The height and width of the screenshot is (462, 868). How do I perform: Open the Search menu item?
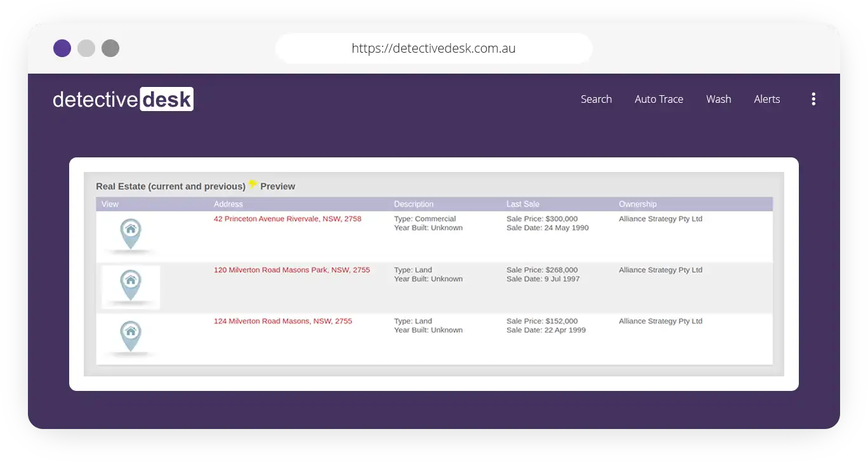click(x=596, y=99)
